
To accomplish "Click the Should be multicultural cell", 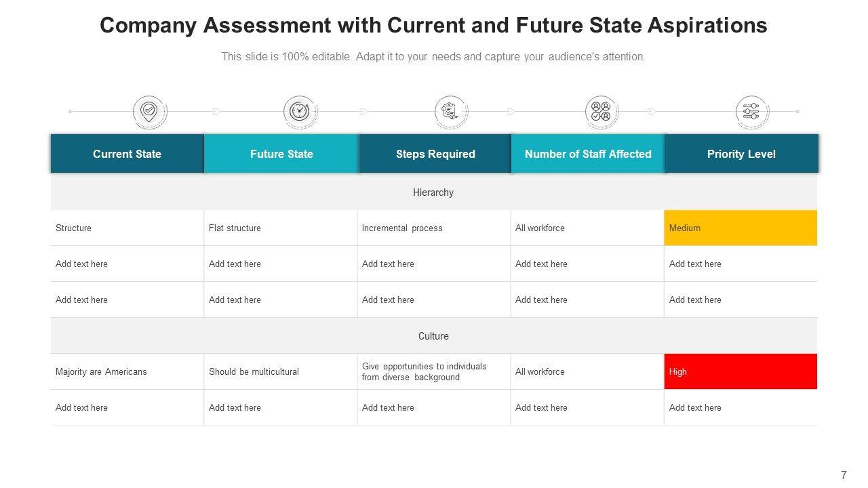I will pyautogui.click(x=254, y=371).
